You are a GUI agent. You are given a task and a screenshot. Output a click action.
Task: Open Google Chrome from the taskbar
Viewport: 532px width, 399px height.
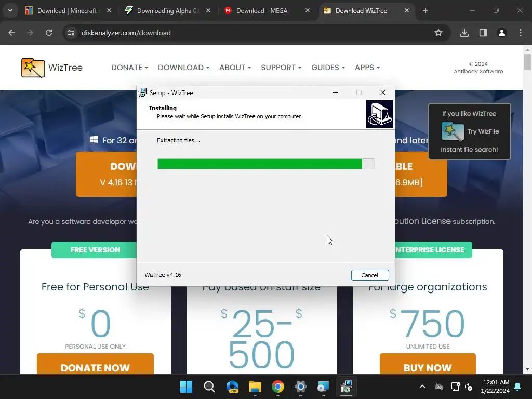[278, 387]
